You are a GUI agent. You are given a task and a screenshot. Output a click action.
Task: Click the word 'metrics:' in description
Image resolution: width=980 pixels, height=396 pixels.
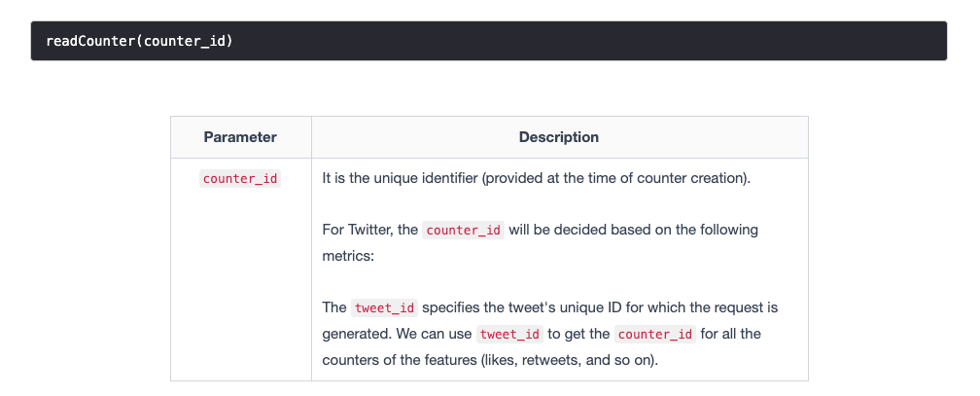click(348, 256)
